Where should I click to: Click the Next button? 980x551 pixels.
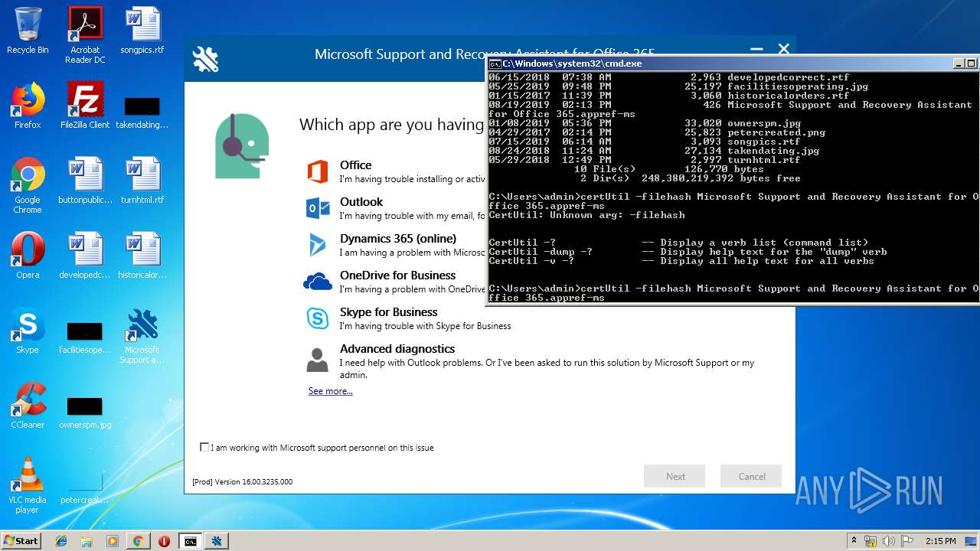click(675, 476)
